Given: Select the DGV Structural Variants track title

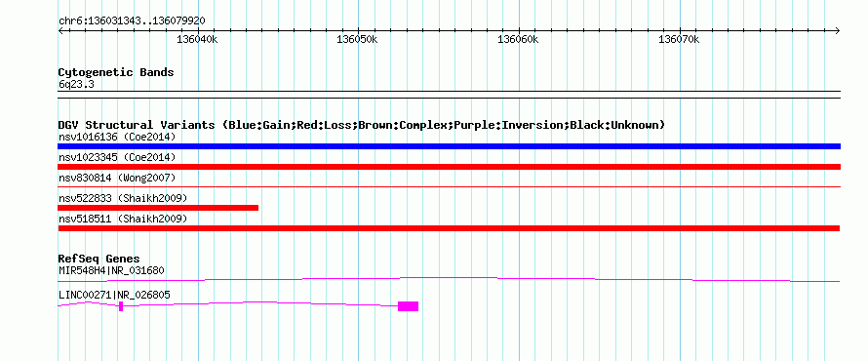Looking at the screenshot, I should 361,125.
